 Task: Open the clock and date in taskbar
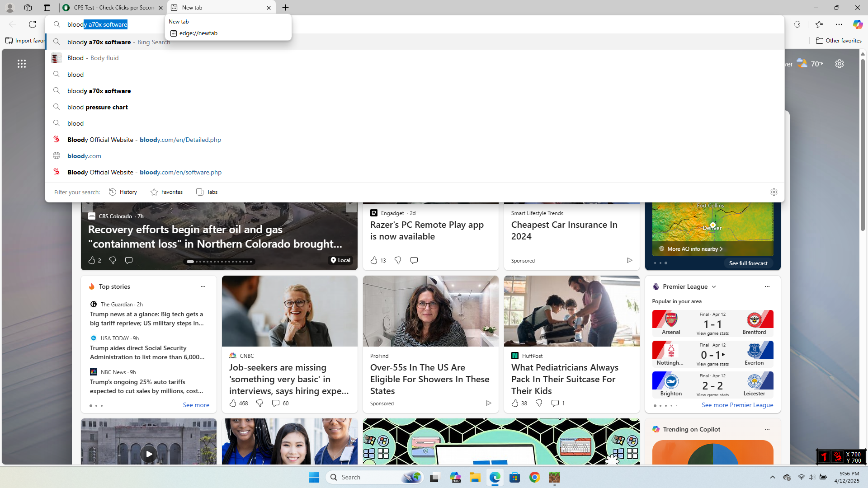846,477
